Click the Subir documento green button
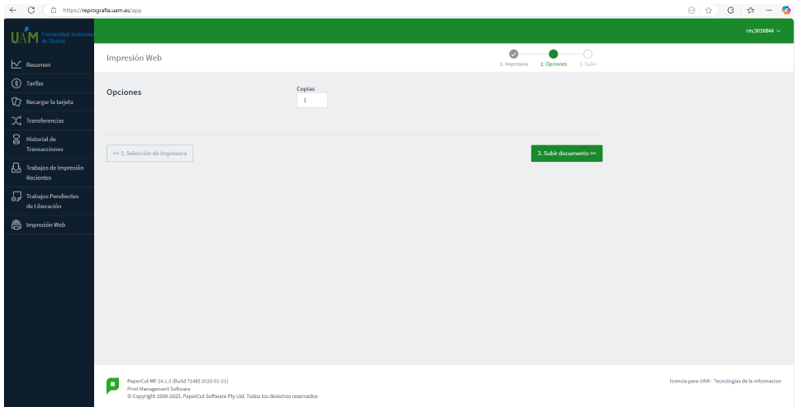The height and width of the screenshot is (407, 798). coord(566,153)
